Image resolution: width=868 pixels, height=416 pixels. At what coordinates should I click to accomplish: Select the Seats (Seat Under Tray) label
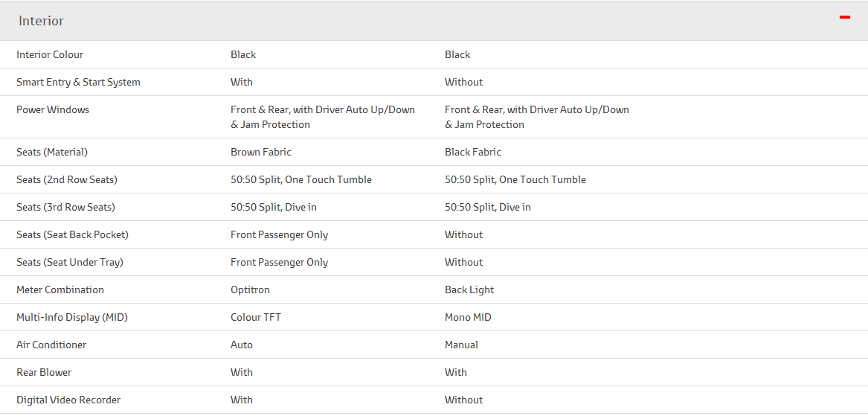coord(70,262)
